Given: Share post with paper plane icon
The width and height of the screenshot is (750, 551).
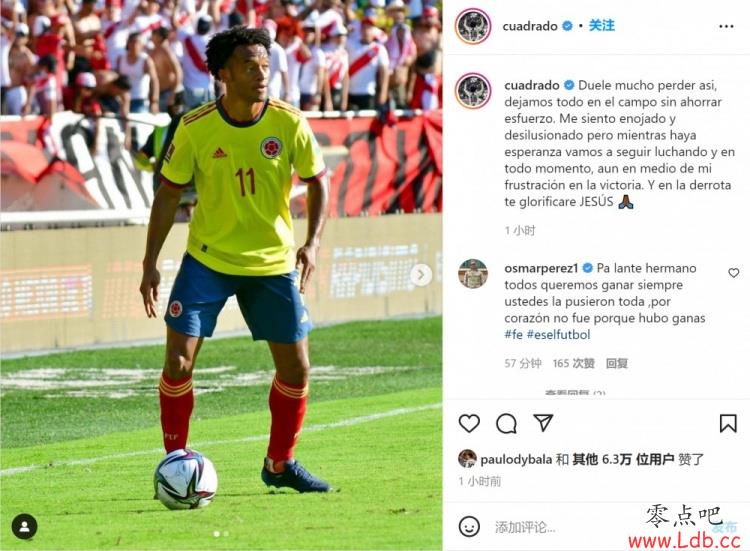Looking at the screenshot, I should 543,423.
